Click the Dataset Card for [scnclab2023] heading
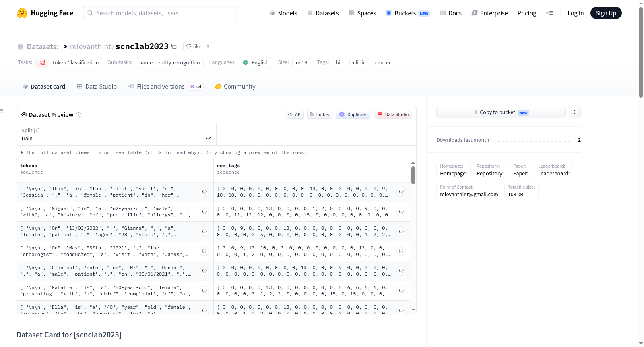The width and height of the screenshot is (644, 347). [x=69, y=335]
